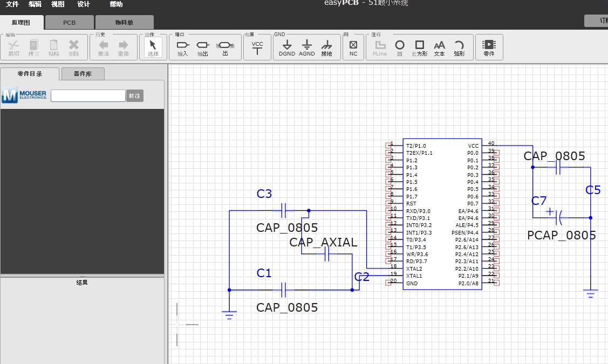The image size is (608, 364).
Task: Click the RST pin label
Action: click(x=411, y=203)
